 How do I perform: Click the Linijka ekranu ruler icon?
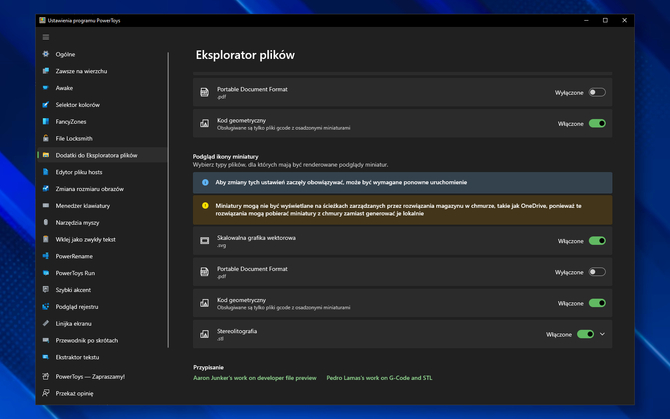[46, 323]
